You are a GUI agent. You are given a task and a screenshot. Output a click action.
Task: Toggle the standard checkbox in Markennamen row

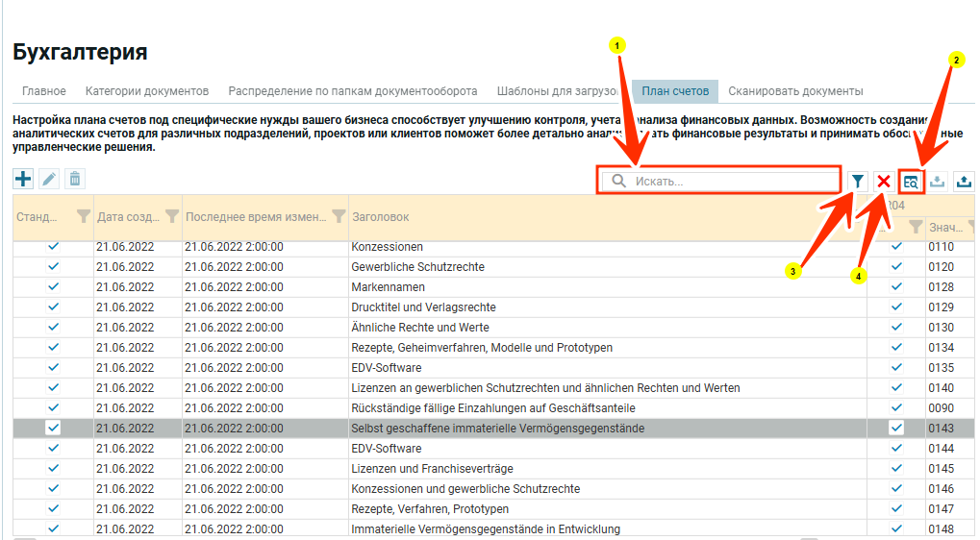54,286
